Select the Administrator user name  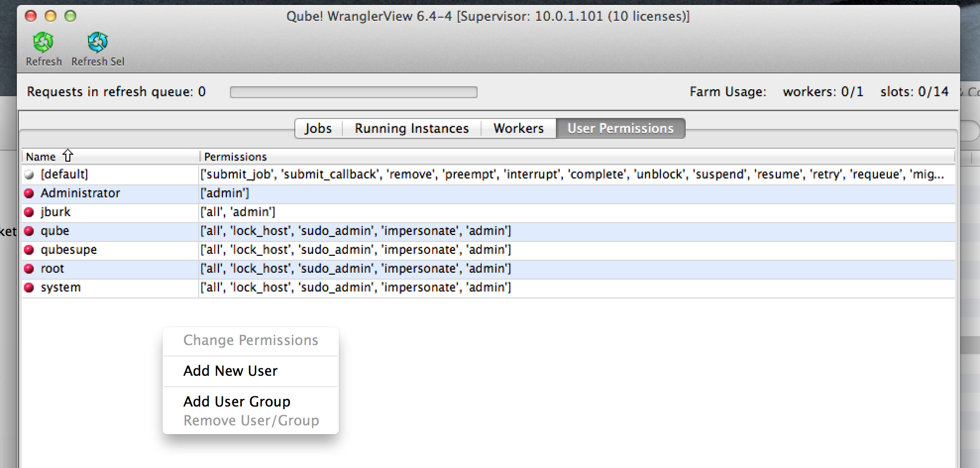80,193
